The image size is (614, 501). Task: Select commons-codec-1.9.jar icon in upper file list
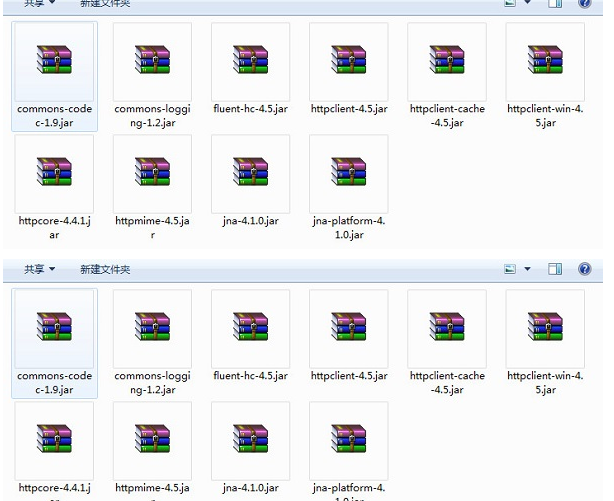(x=54, y=60)
